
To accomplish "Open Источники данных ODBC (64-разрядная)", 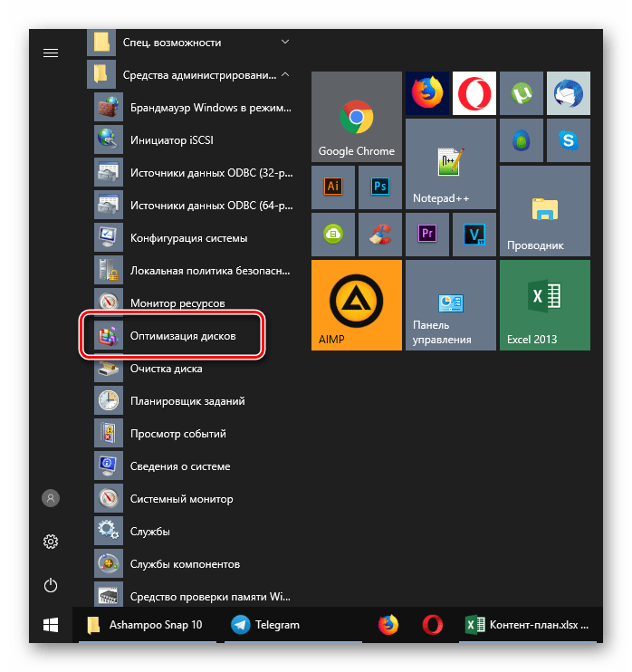I will pyautogui.click(x=194, y=205).
